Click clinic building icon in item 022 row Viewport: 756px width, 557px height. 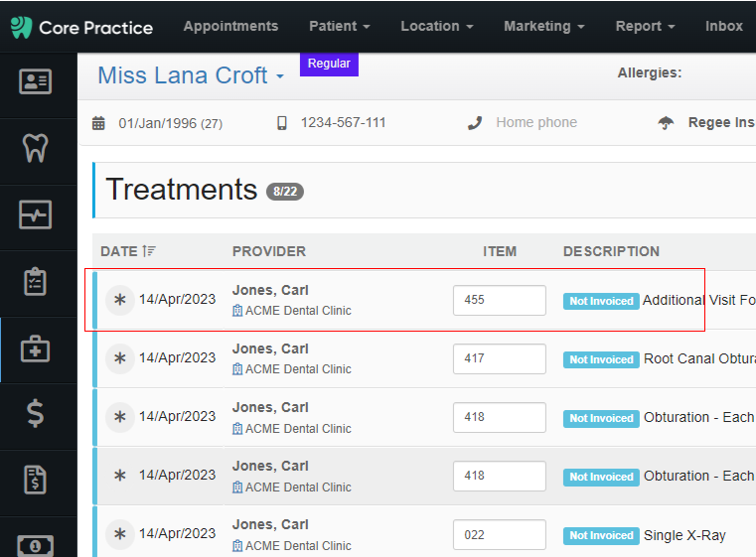pyautogui.click(x=237, y=546)
